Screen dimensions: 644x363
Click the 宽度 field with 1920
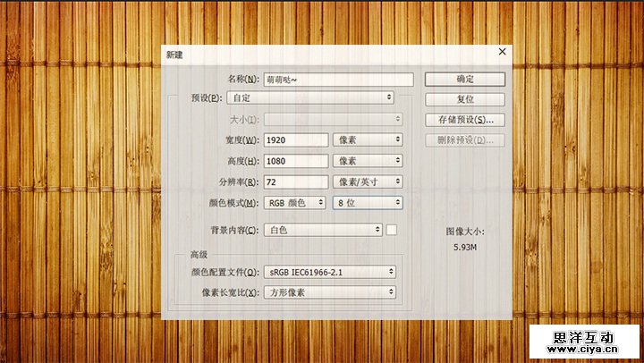(x=296, y=140)
